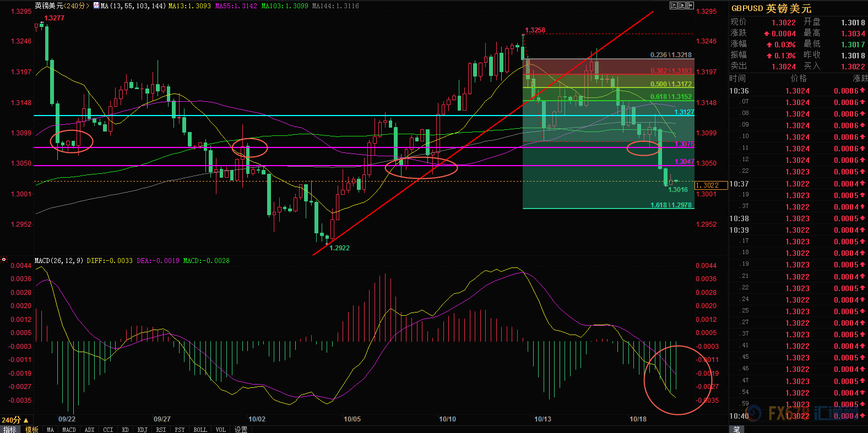Click the 0.618 \ 1.3152 Fibonacci level label
Viewport: 868px width, 433px height.
pos(671,97)
